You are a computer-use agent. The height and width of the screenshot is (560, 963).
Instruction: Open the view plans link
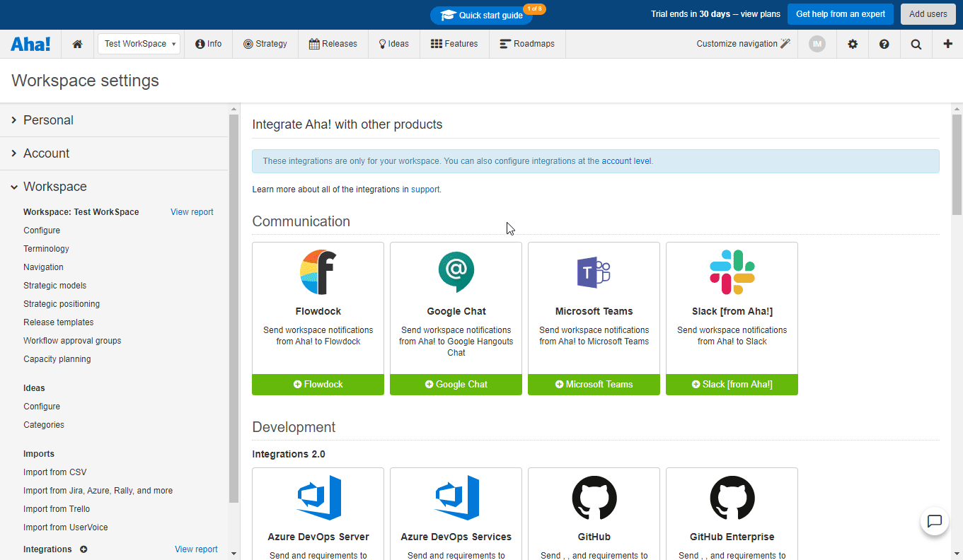tap(761, 14)
